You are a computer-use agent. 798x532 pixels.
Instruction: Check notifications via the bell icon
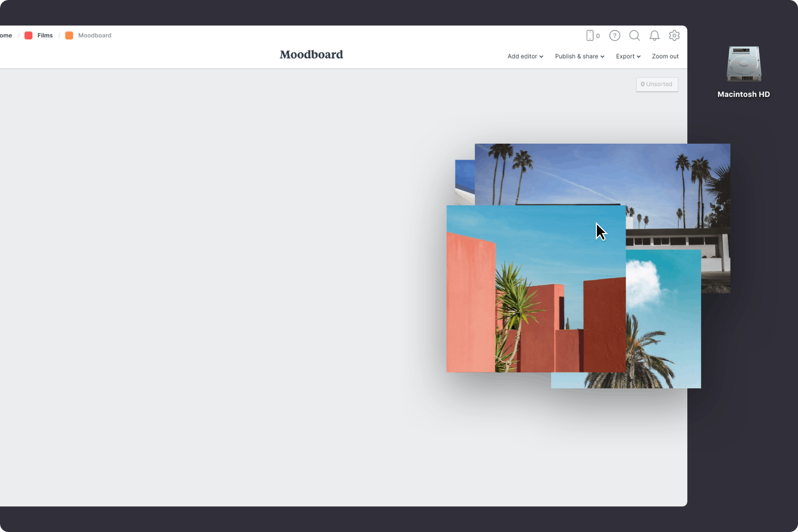(654, 36)
